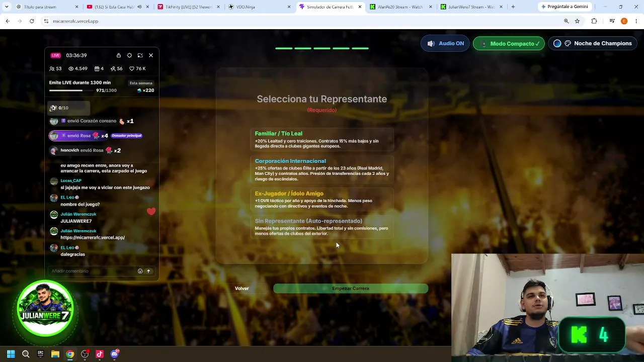Click the Volver button
The width and height of the screenshot is (644, 362).
pos(242,289)
